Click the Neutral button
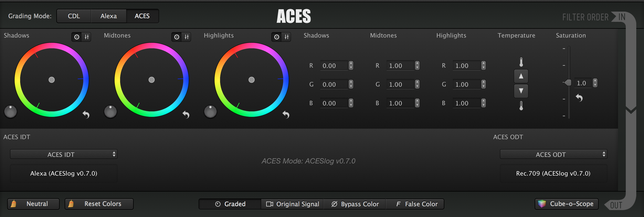The image size is (644, 217). click(33, 204)
